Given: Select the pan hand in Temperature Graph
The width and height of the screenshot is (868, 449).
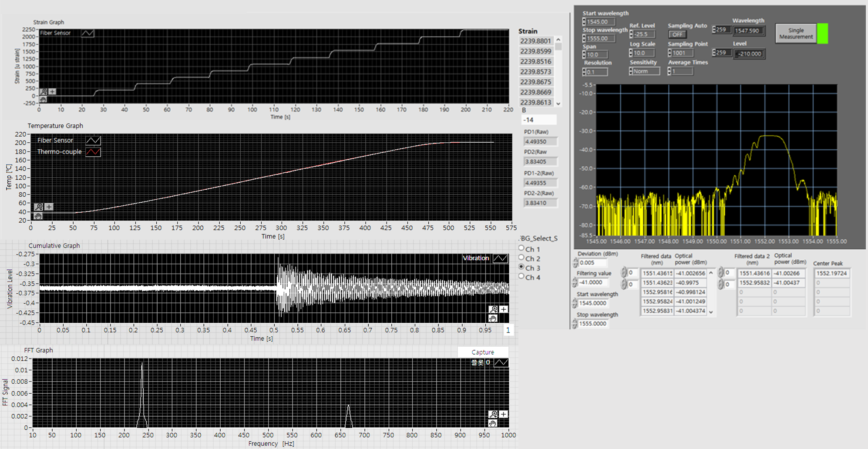Looking at the screenshot, I should tap(38, 216).
